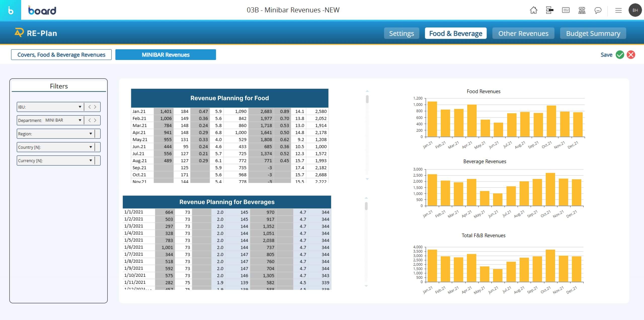Click the BH user avatar

[x=635, y=10]
